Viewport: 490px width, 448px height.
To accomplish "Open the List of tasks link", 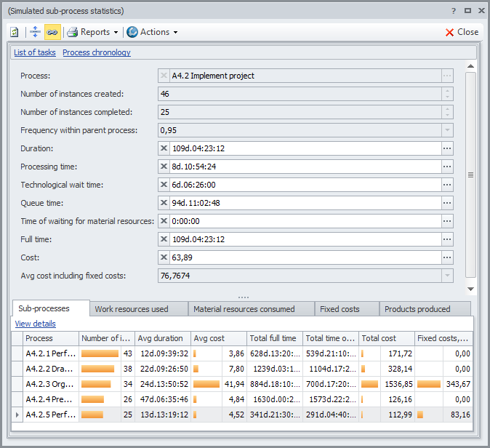I will [x=35, y=52].
